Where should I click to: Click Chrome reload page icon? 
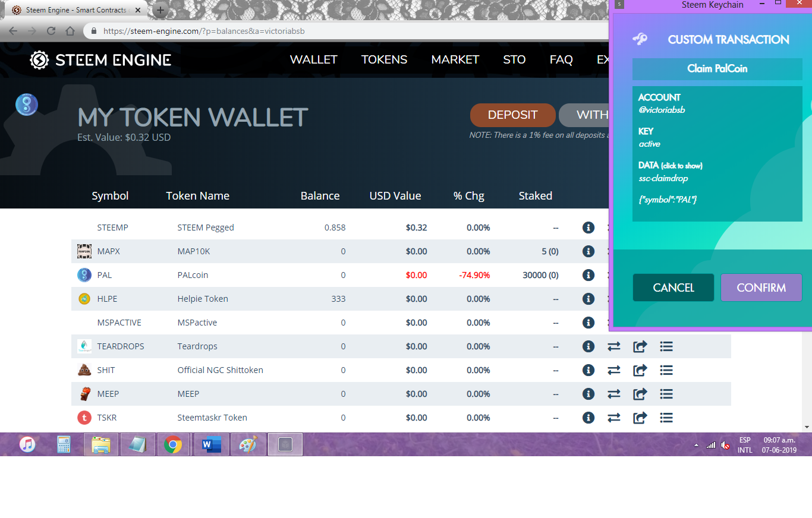pos(51,31)
